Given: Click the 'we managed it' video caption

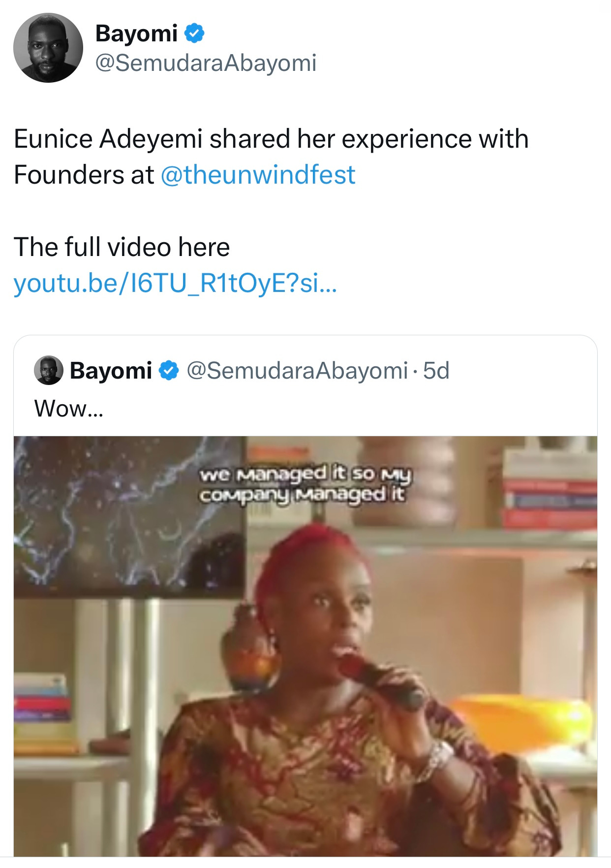Looking at the screenshot, I should 305,483.
